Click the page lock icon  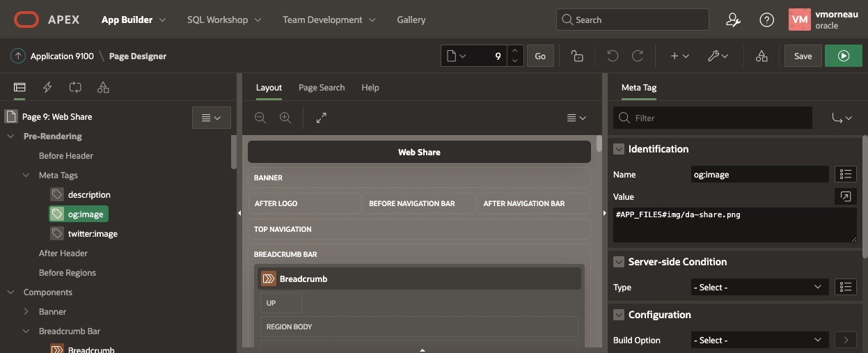[x=576, y=56]
